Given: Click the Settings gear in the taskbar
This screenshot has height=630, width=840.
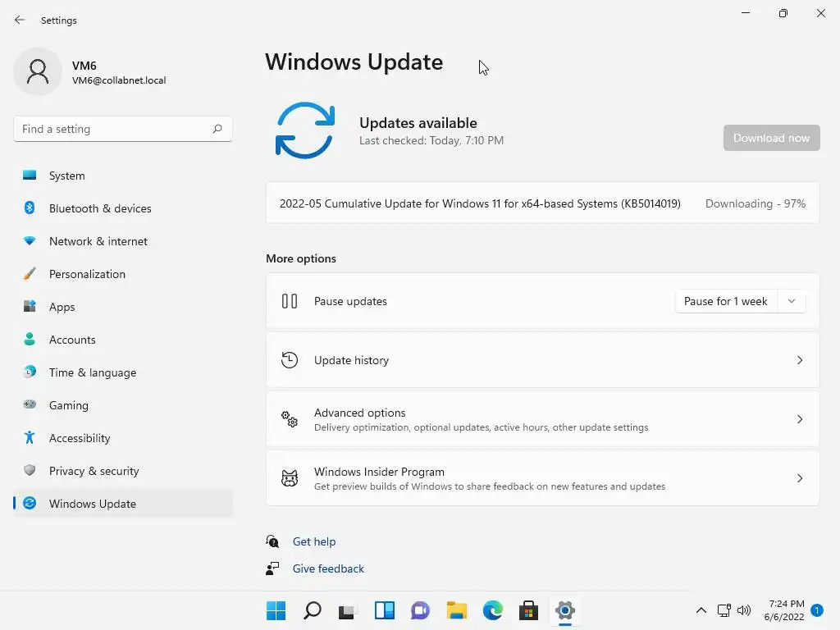Looking at the screenshot, I should click(x=564, y=610).
